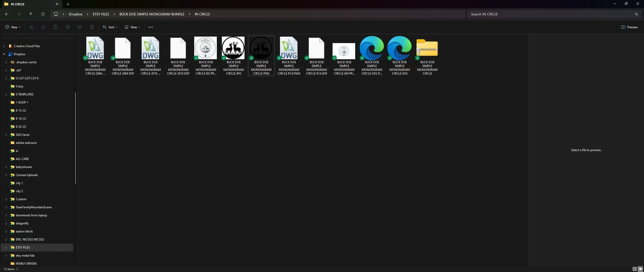
Task: Select the CIRCLE 2004 DXF file
Action: coord(123,56)
